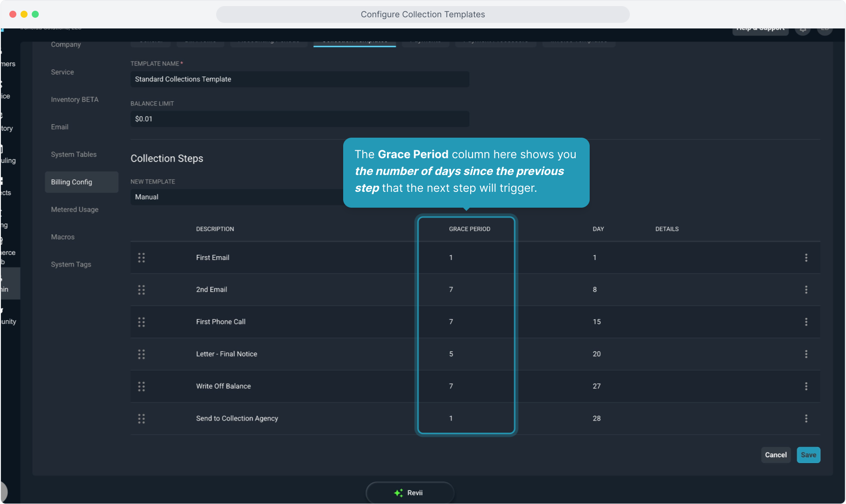Viewport: 846px width, 504px height.
Task: Click the Template Name input field
Action: coord(300,79)
